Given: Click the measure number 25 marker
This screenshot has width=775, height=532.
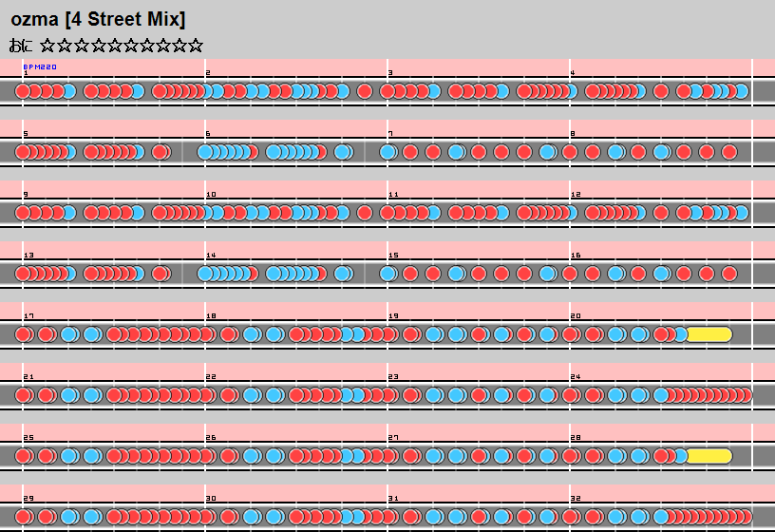Looking at the screenshot, I should [x=28, y=438].
